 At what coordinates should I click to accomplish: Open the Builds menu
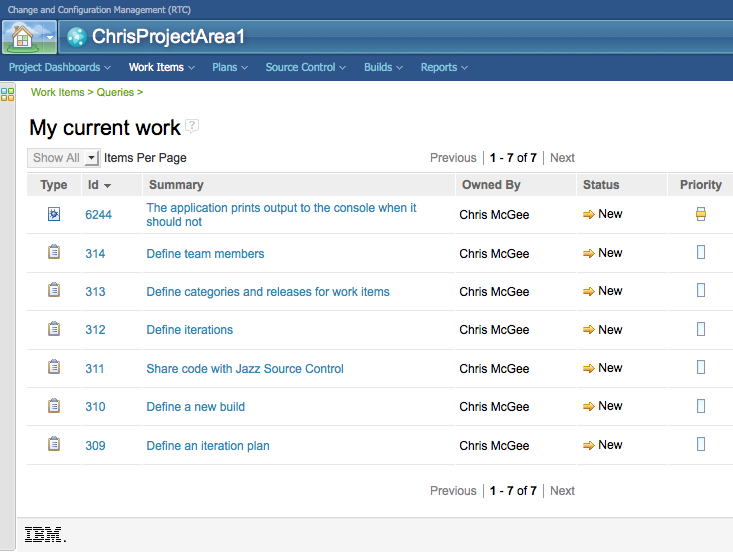click(x=383, y=68)
